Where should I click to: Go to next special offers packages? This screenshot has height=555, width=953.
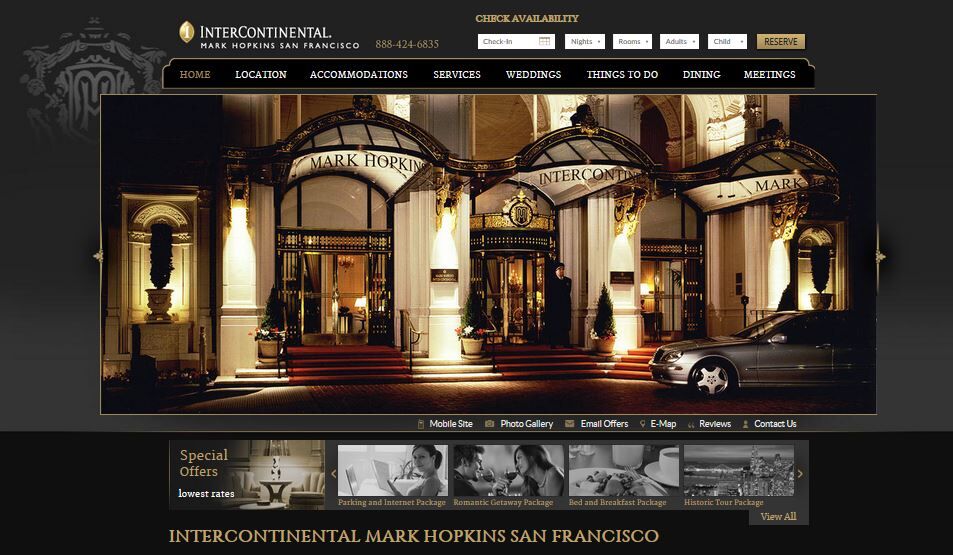point(800,474)
